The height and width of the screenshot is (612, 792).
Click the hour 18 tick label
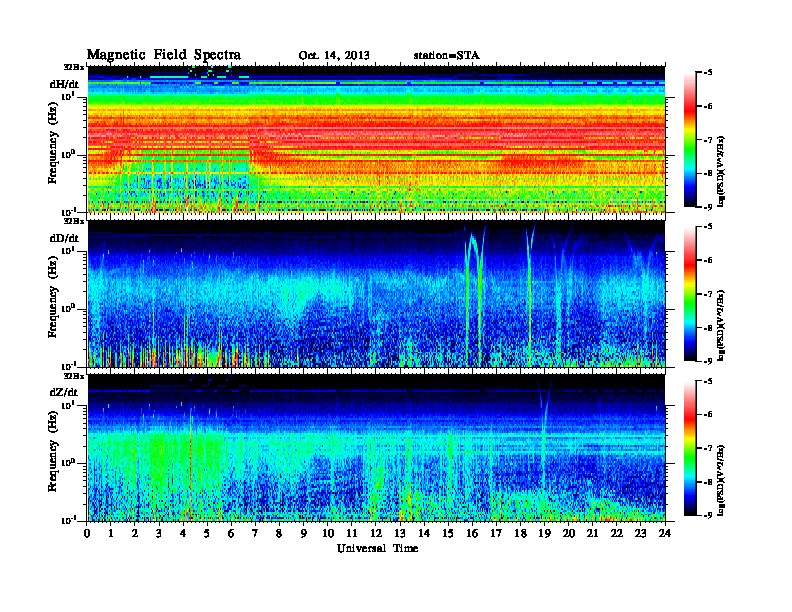coord(520,533)
